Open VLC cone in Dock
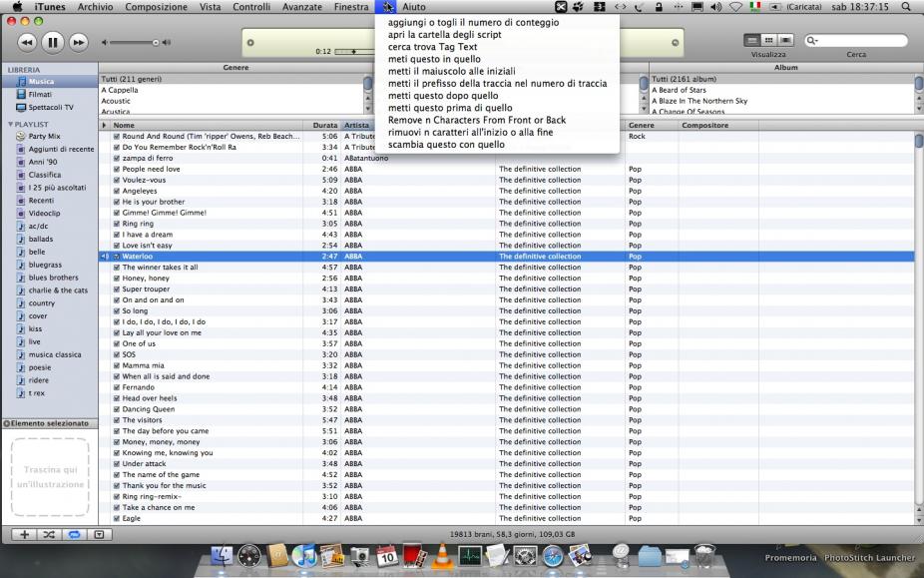Image resolution: width=924 pixels, height=578 pixels. point(442,556)
